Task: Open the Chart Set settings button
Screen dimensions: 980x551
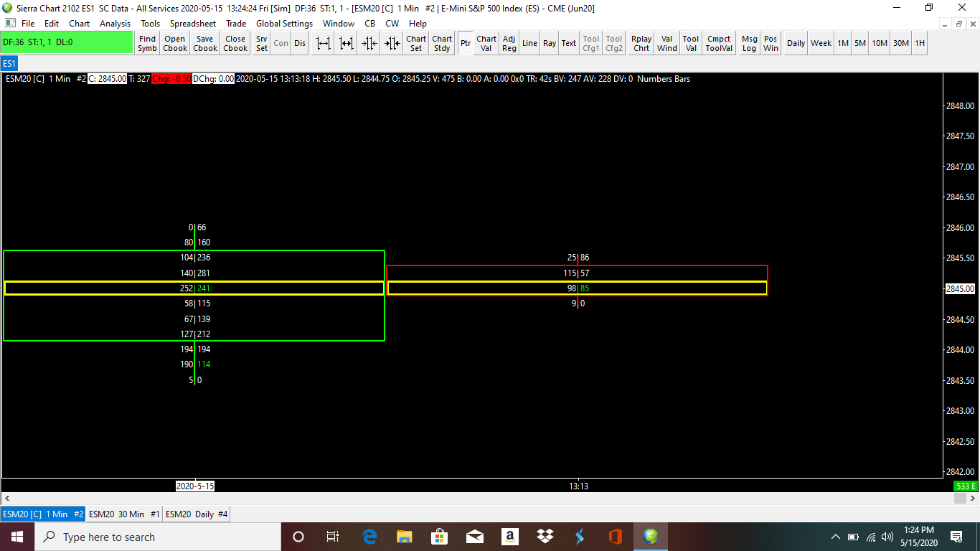Action: coord(416,43)
